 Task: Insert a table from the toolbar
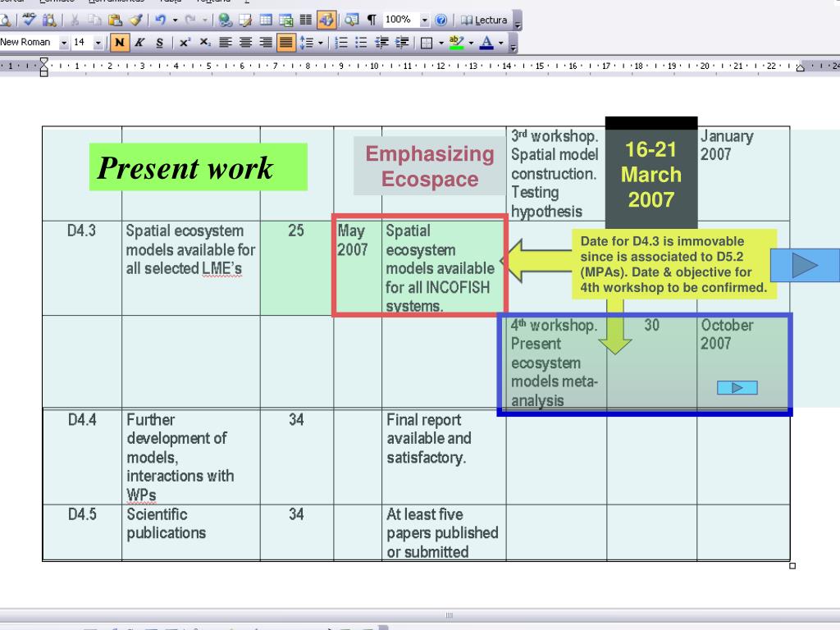[x=266, y=21]
